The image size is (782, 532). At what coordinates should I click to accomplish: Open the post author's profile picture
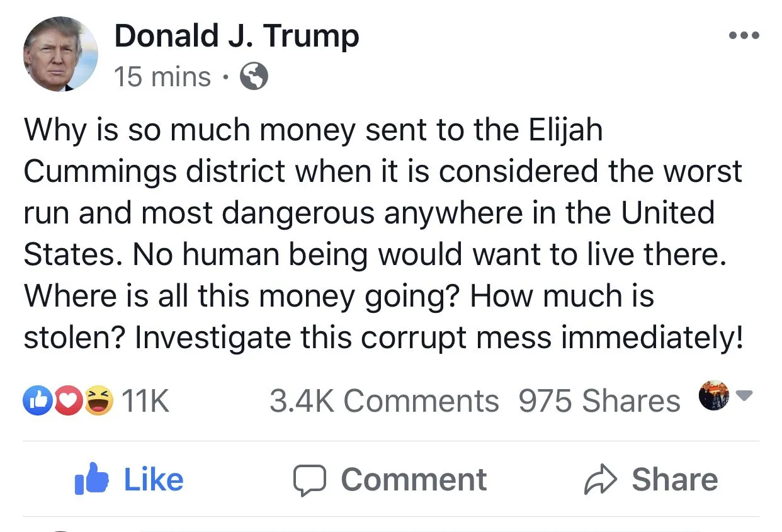(x=60, y=54)
